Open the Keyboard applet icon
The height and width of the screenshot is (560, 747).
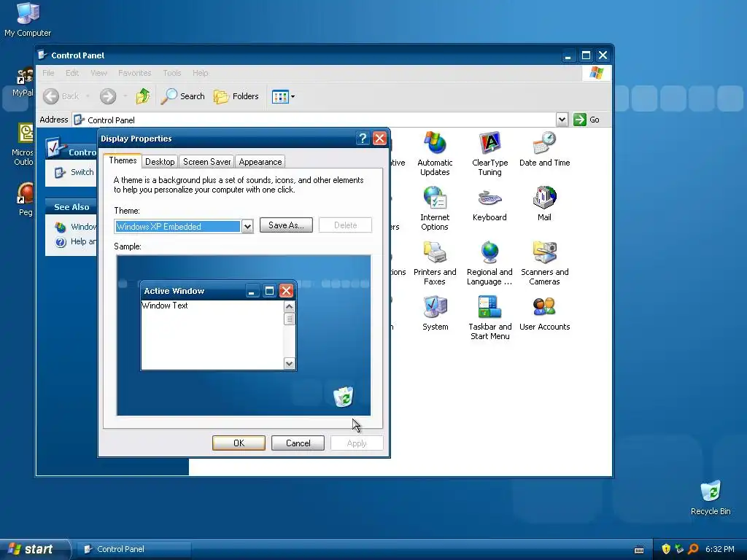pos(489,204)
